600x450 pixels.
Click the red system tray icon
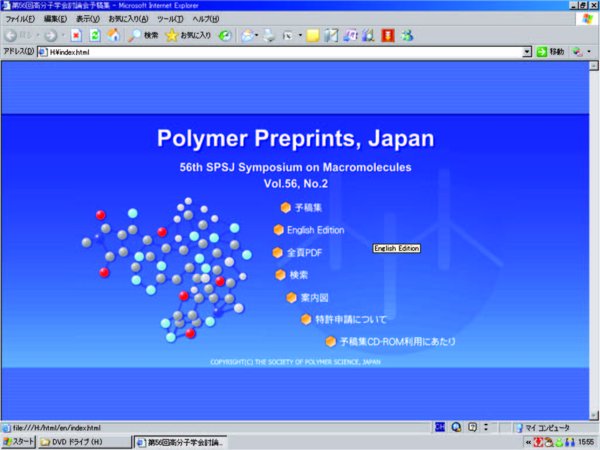(x=538, y=442)
